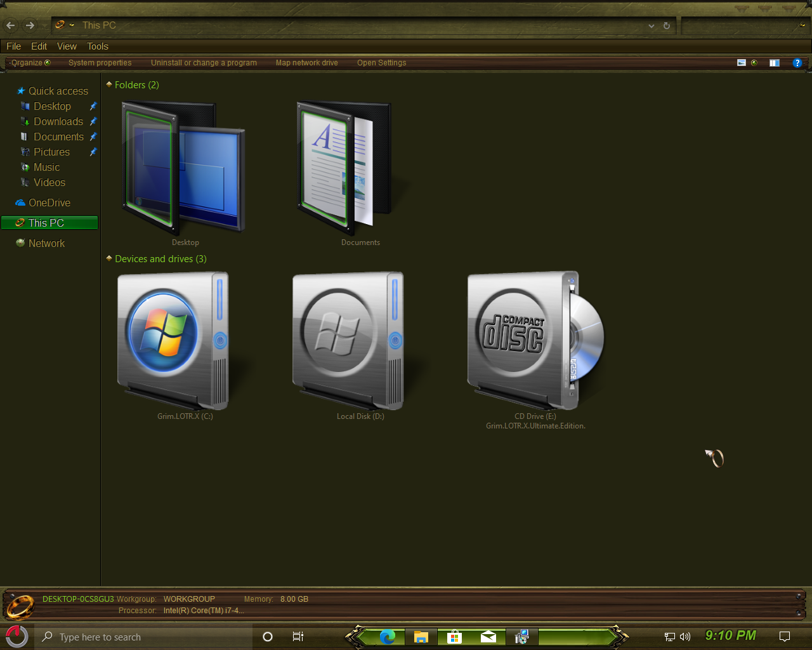Click the 9:10 PM clock

(731, 635)
